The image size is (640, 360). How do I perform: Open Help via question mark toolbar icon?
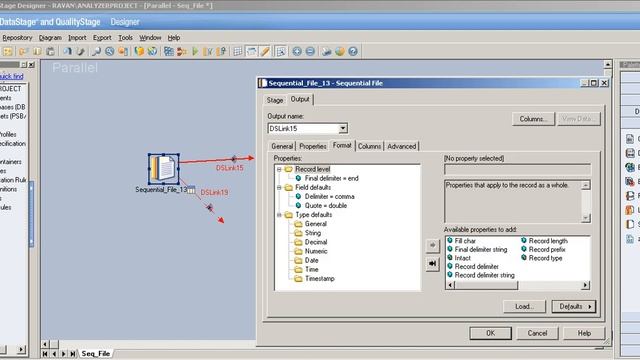(353, 51)
